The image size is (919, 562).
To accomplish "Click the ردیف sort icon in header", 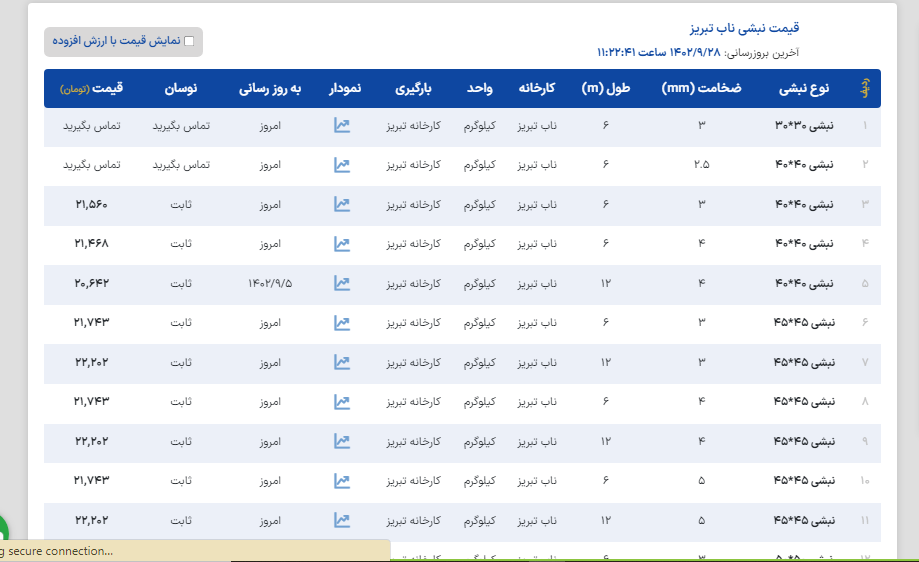I will coord(865,88).
